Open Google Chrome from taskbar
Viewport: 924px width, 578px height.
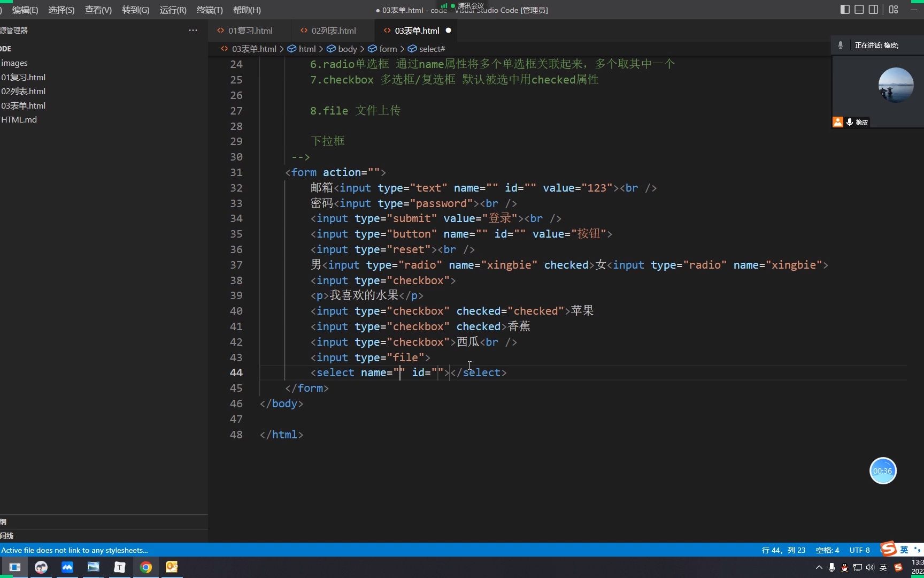(146, 567)
